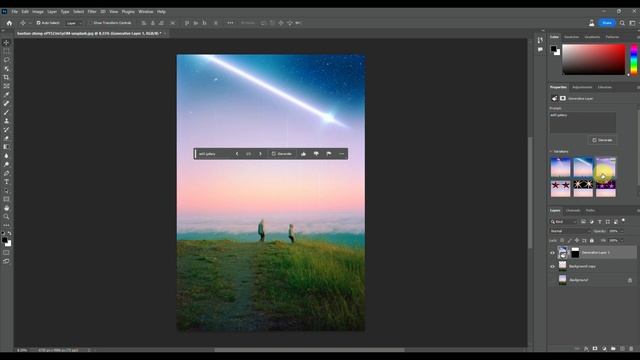This screenshot has height=360, width=640.
Task: Give thumbs down on contextual task bar
Action: 316,154
